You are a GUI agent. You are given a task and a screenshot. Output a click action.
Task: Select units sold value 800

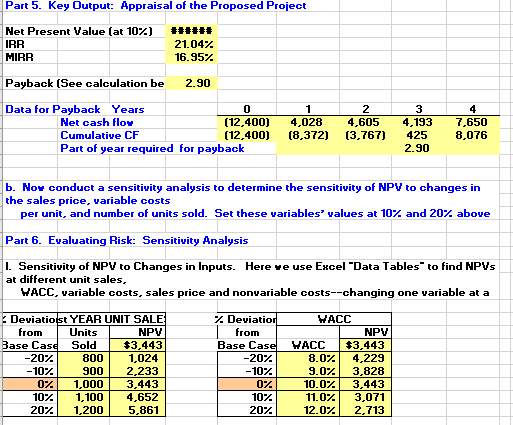click(x=83, y=358)
